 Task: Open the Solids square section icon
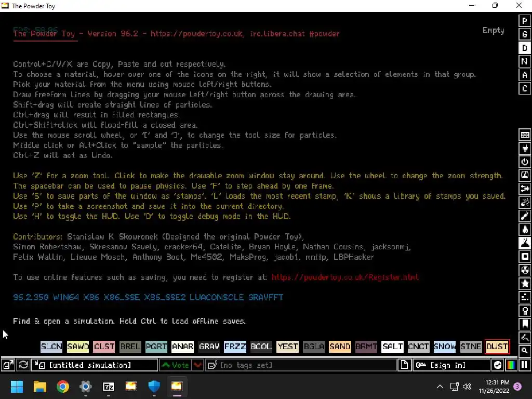click(525, 257)
